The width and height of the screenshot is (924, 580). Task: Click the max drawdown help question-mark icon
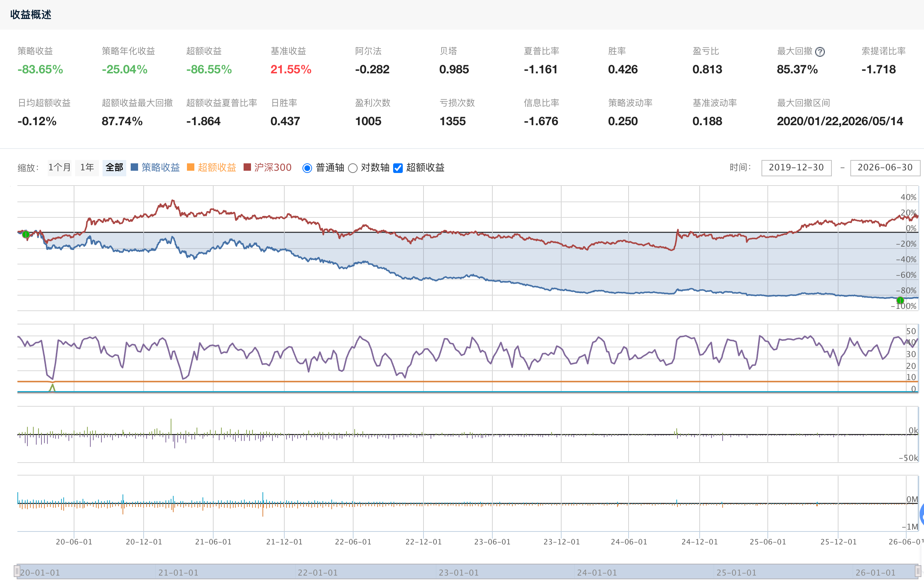click(x=820, y=52)
